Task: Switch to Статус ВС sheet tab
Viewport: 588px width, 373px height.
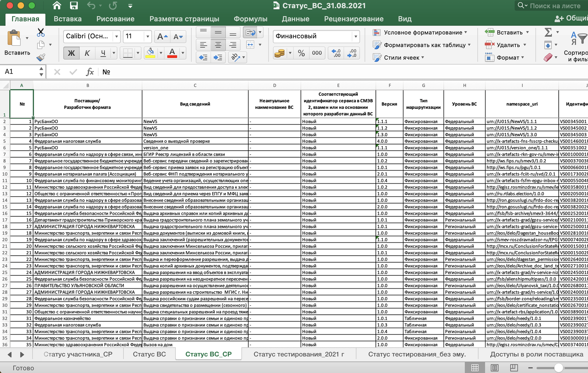Action: [149, 354]
